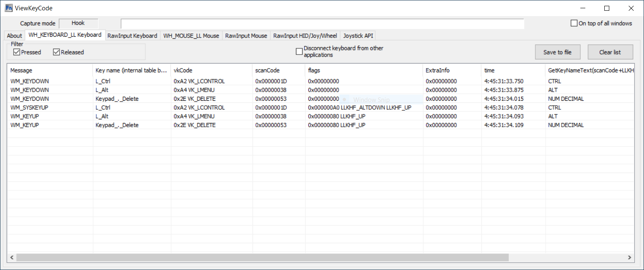This screenshot has height=270, width=644.
Task: Switch to WH_MOUSE_LL Mouse tab
Action: pyautogui.click(x=191, y=36)
